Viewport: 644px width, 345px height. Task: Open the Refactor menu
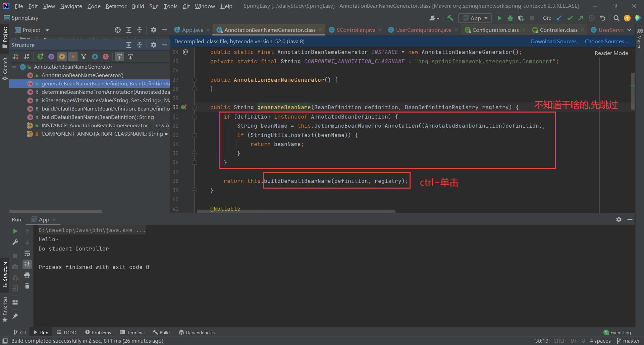coord(116,6)
